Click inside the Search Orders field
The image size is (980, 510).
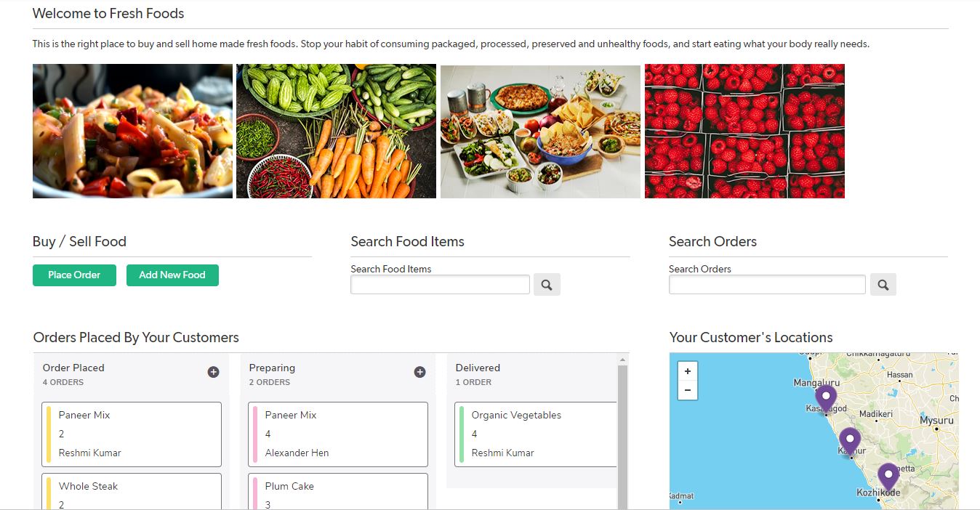click(x=766, y=284)
